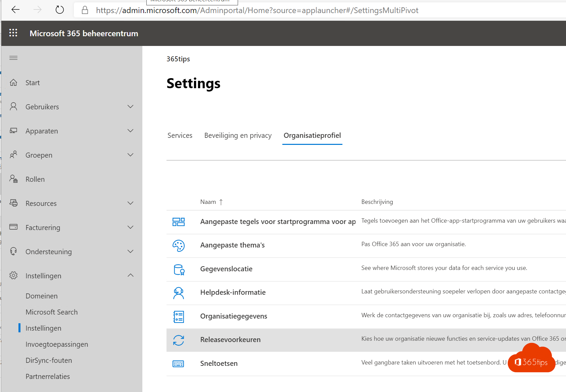This screenshot has height=392, width=566.
Task: Click the tiles icon for Aangepaste tegels
Action: [179, 222]
